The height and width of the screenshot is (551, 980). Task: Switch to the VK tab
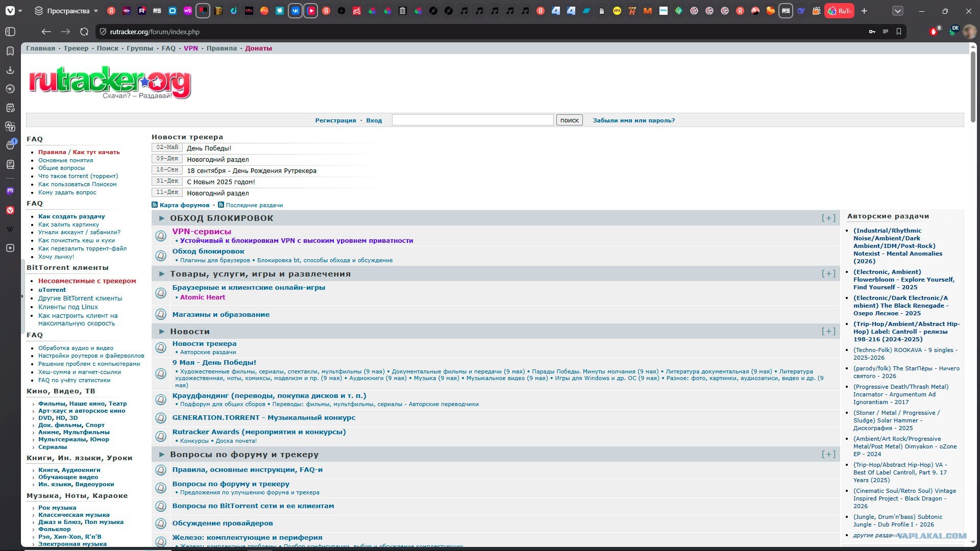point(296,11)
